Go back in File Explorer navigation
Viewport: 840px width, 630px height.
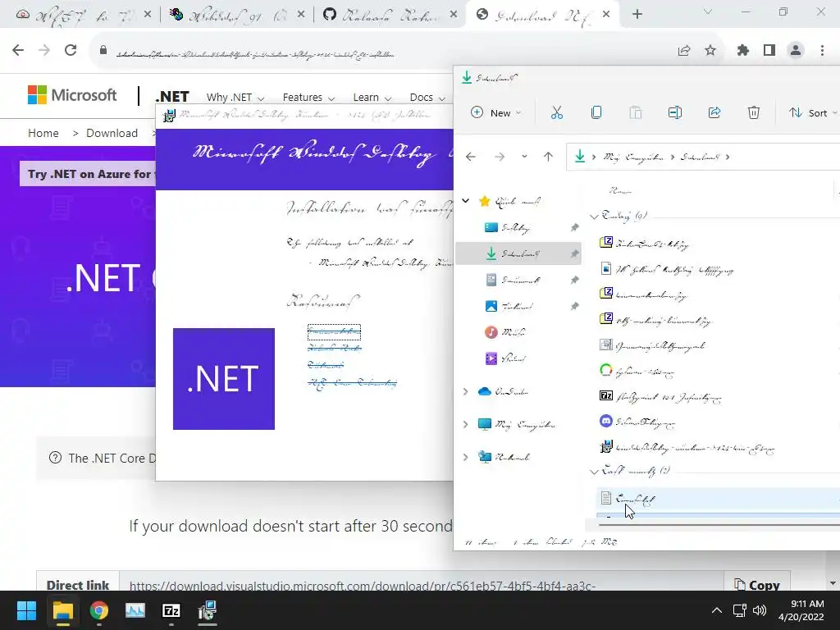[471, 157]
